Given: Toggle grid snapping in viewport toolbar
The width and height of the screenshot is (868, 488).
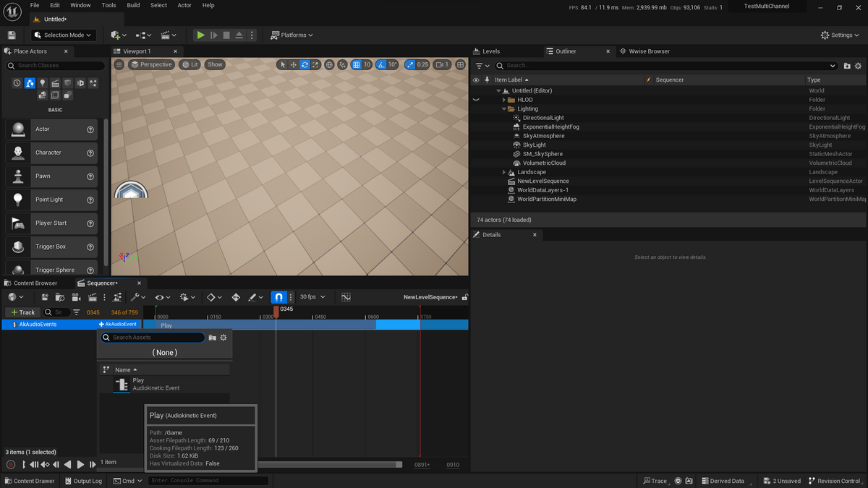Looking at the screenshot, I should [356, 64].
